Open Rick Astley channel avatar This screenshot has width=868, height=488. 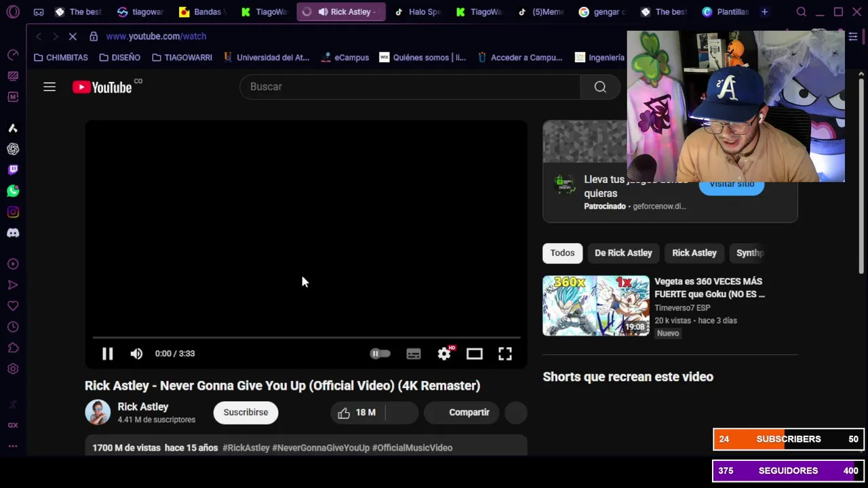(98, 412)
